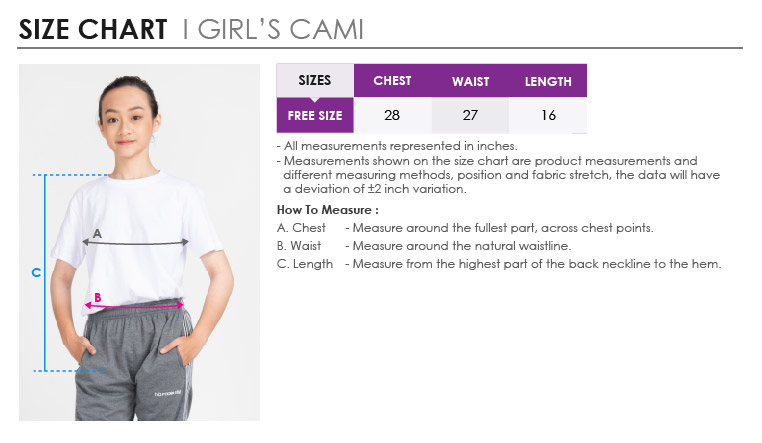This screenshot has width=762, height=443.
Task: Select the SIZES header cell
Action: (x=315, y=80)
